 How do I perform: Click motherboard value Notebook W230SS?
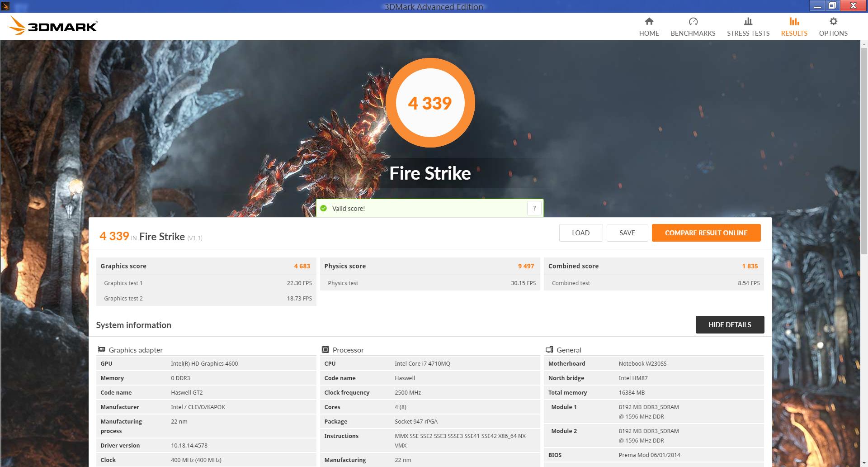point(642,363)
